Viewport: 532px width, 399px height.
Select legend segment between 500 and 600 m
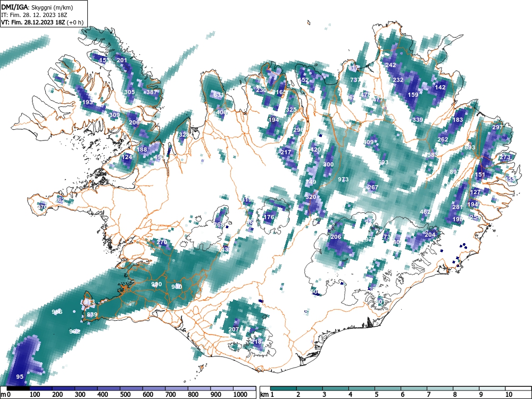(131, 388)
